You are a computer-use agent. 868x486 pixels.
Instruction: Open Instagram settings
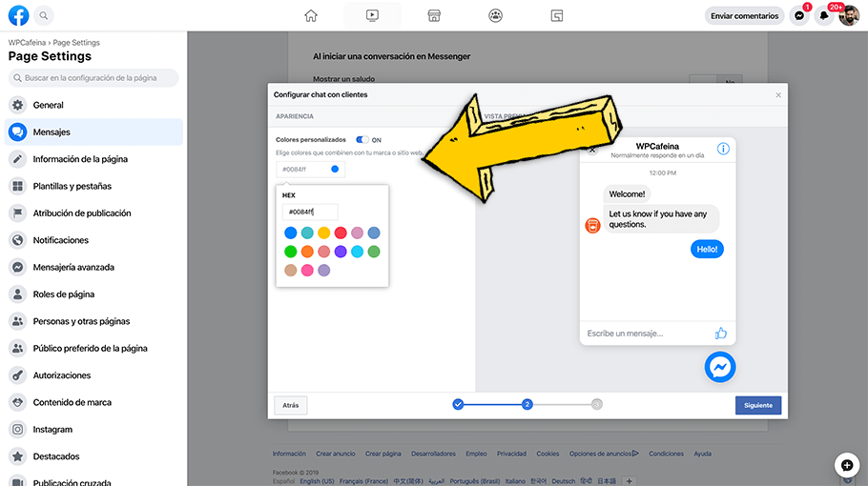click(x=93, y=430)
